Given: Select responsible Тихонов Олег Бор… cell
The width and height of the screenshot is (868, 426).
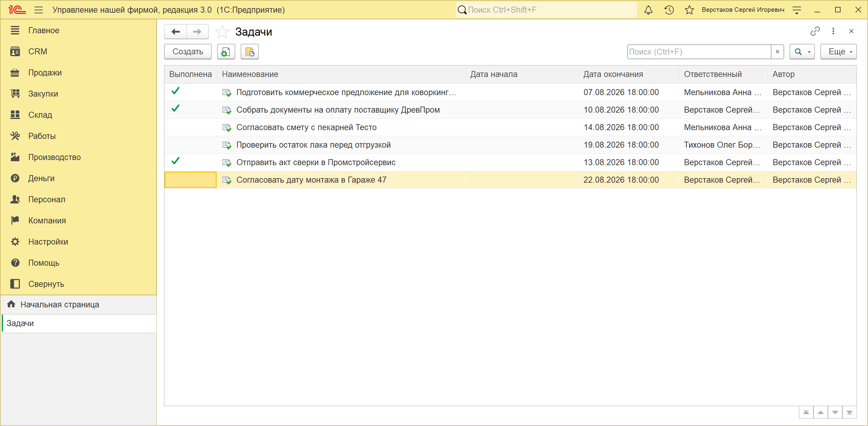Looking at the screenshot, I should click(x=723, y=145).
